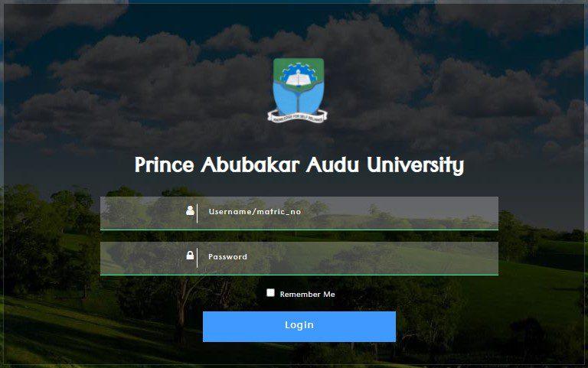The image size is (588, 368).
Task: Click the open book emblem inside the crest
Action: click(x=299, y=78)
